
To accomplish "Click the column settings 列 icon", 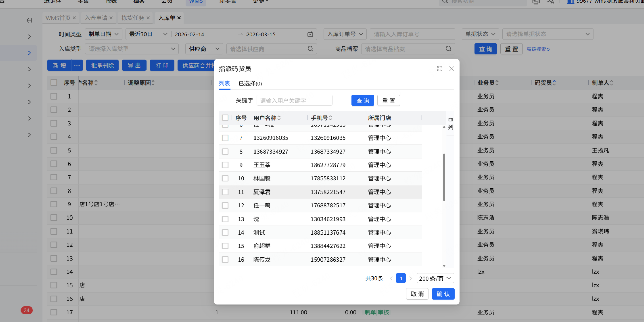I will 450,123.
